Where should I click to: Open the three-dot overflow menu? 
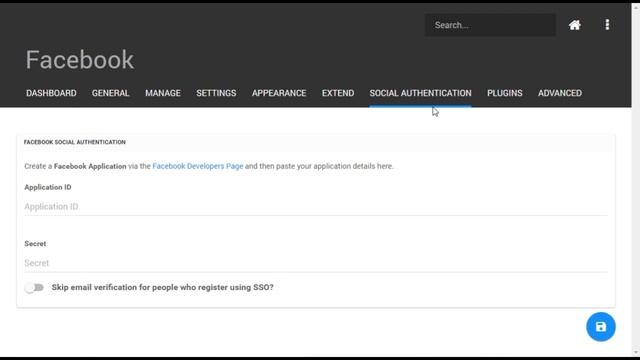(x=607, y=24)
